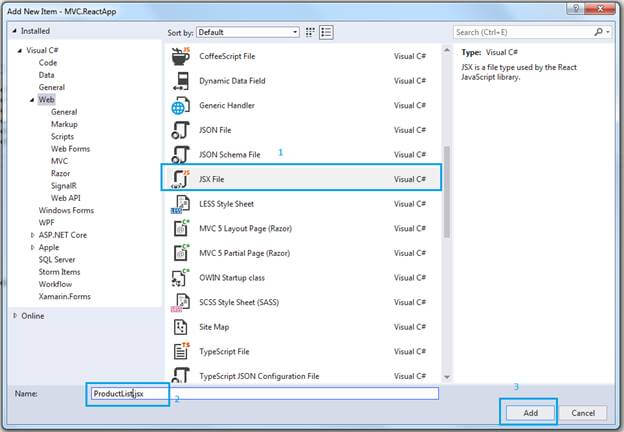Select the Web category
Viewport: 624px width, 432px height.
point(46,100)
